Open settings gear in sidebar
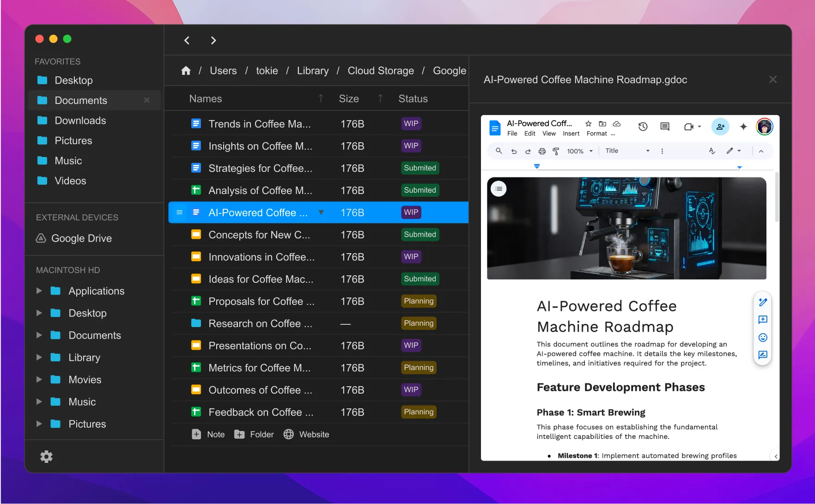This screenshot has height=504, width=815. pos(46,456)
